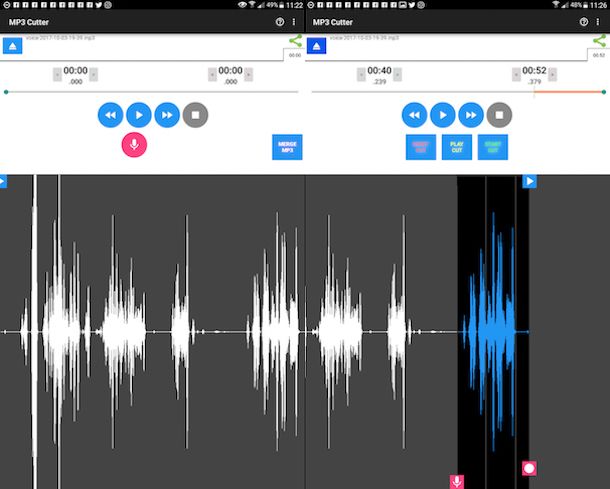Decrease the 00:52 end time
This screenshot has width=610, height=489.
(516, 74)
